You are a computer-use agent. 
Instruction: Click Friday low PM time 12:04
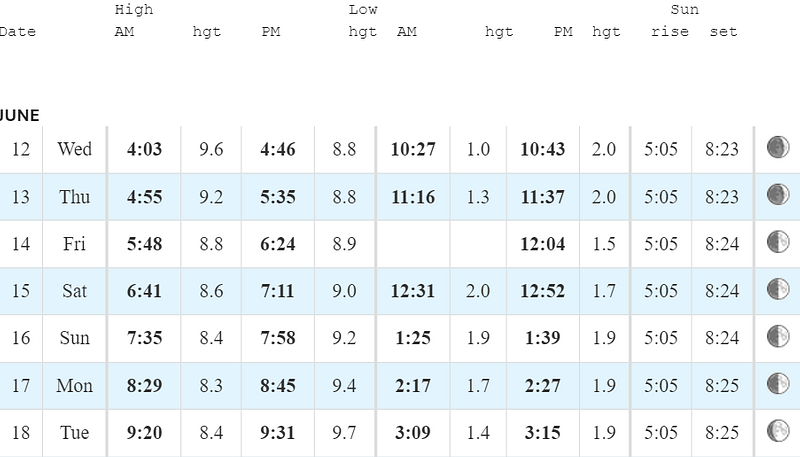[543, 244]
